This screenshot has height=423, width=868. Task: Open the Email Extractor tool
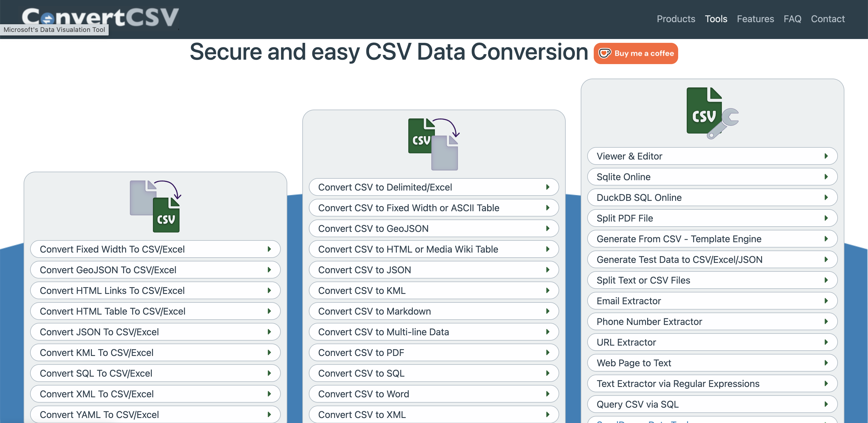[x=629, y=301]
